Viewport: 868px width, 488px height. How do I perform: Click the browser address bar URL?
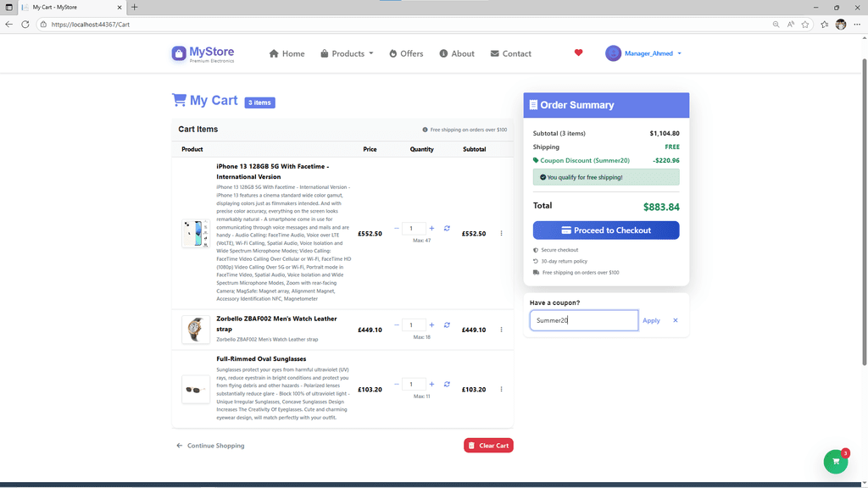pyautogui.click(x=90, y=25)
